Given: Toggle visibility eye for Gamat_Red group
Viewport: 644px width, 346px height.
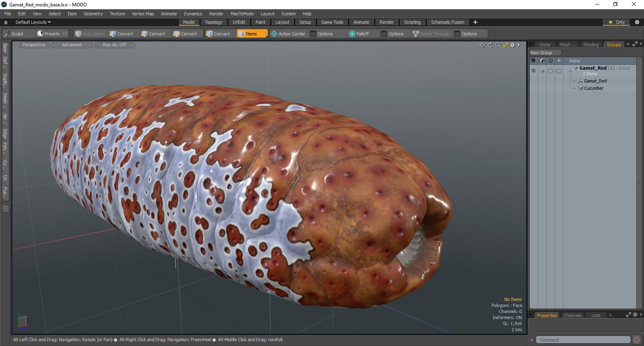Looking at the screenshot, I should [x=533, y=71].
